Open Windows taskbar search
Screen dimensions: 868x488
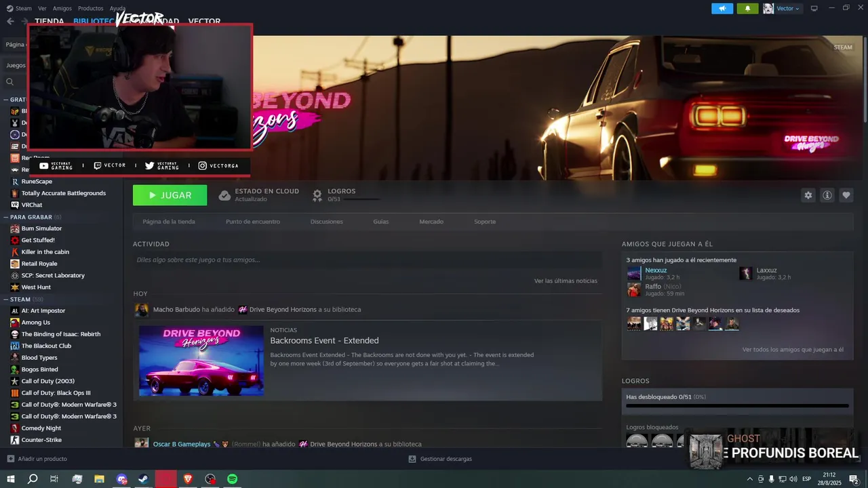click(x=33, y=479)
